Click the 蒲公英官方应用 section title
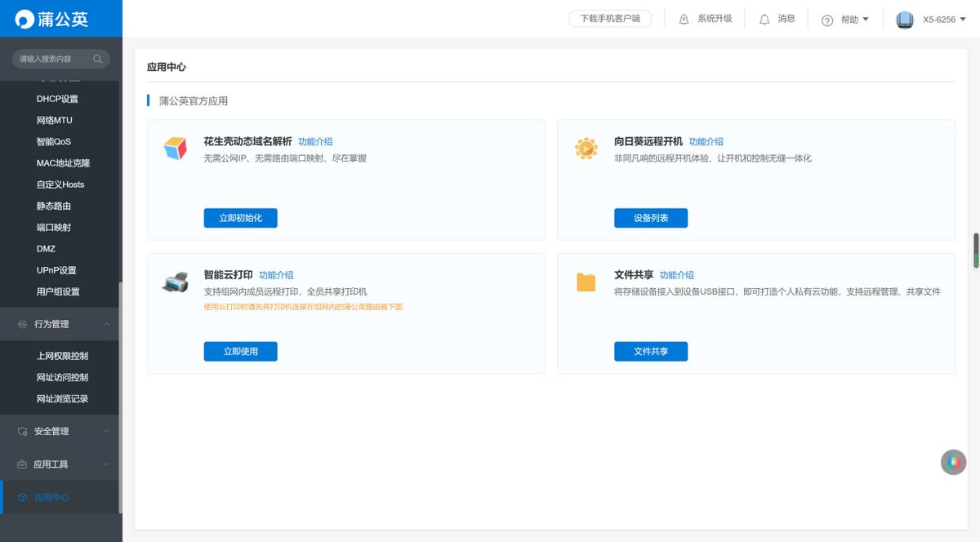980x542 pixels. tap(194, 101)
